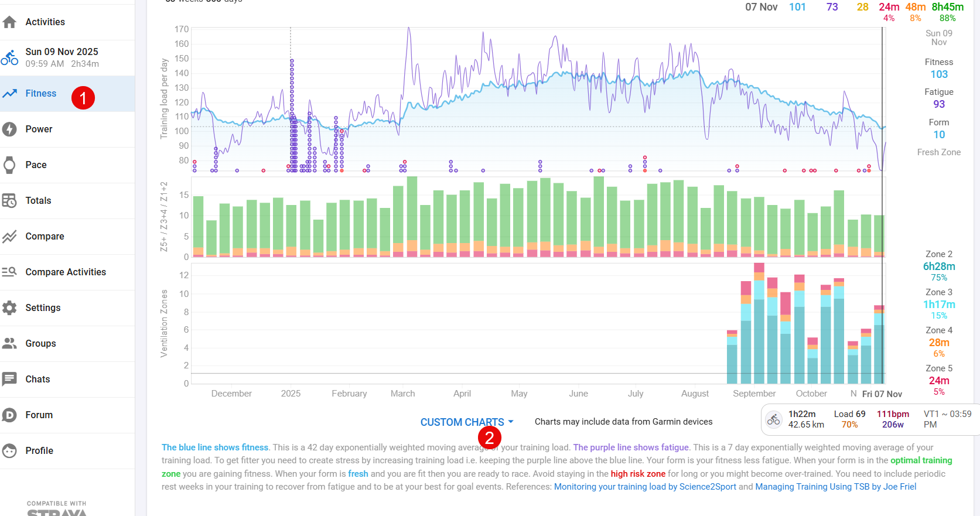The image size is (980, 516).
Task: Click the Totals table icon
Action: pos(9,201)
